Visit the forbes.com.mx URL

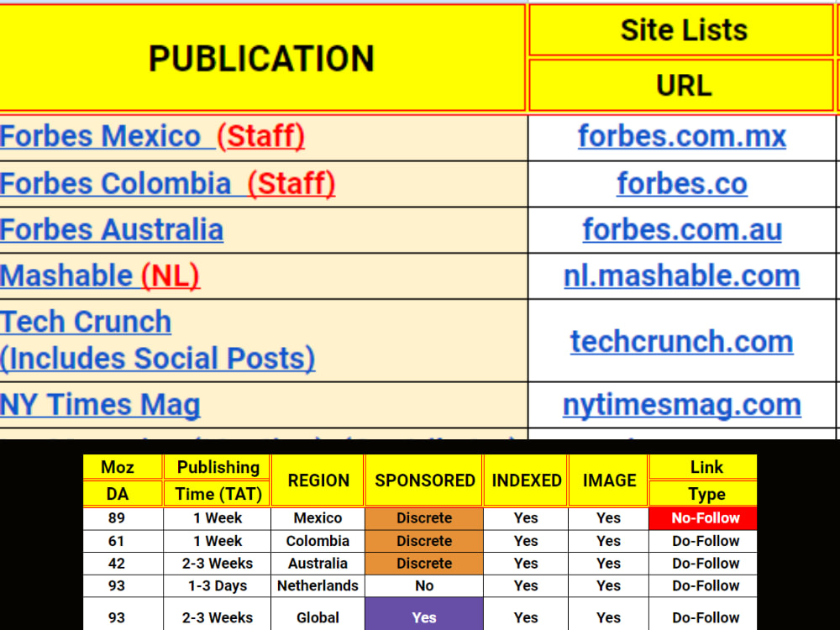click(x=682, y=136)
